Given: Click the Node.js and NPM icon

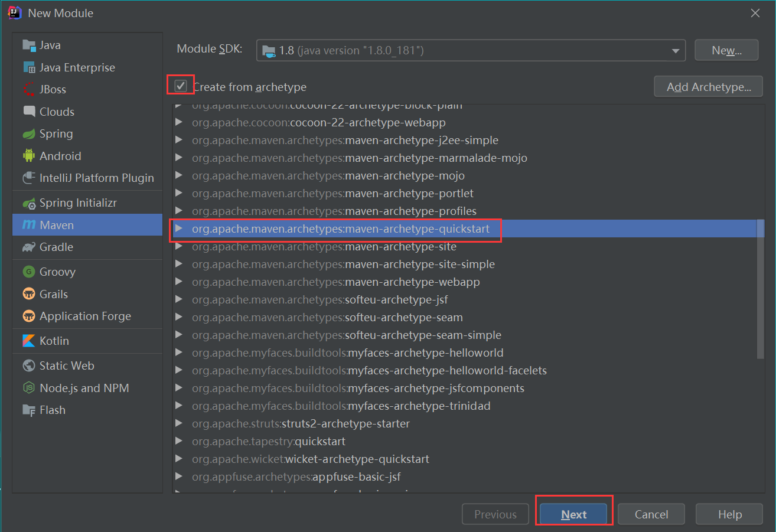Looking at the screenshot, I should point(29,388).
